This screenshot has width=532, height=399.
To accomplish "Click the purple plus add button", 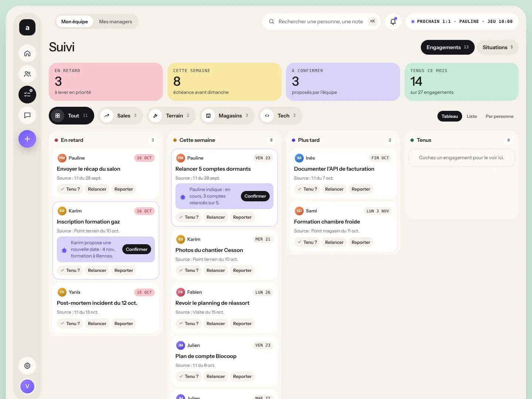I will 27,139.
